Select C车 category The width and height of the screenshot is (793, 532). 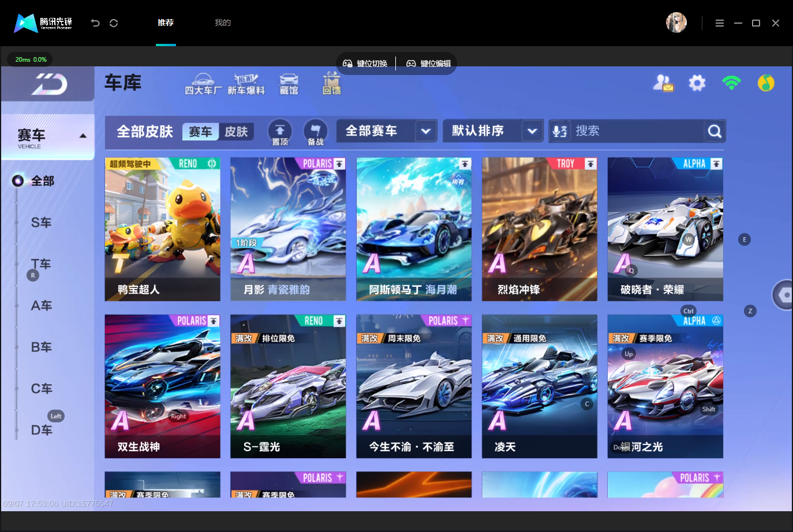(42, 389)
